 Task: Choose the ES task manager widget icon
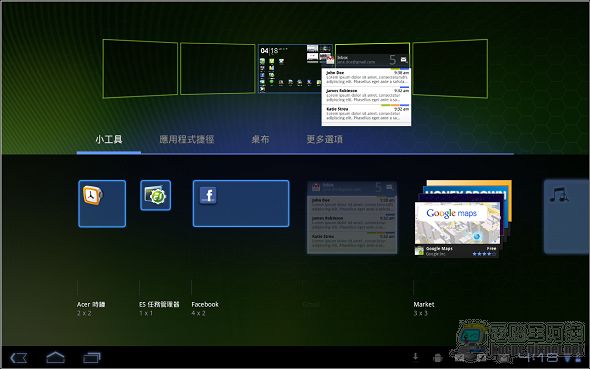155,195
